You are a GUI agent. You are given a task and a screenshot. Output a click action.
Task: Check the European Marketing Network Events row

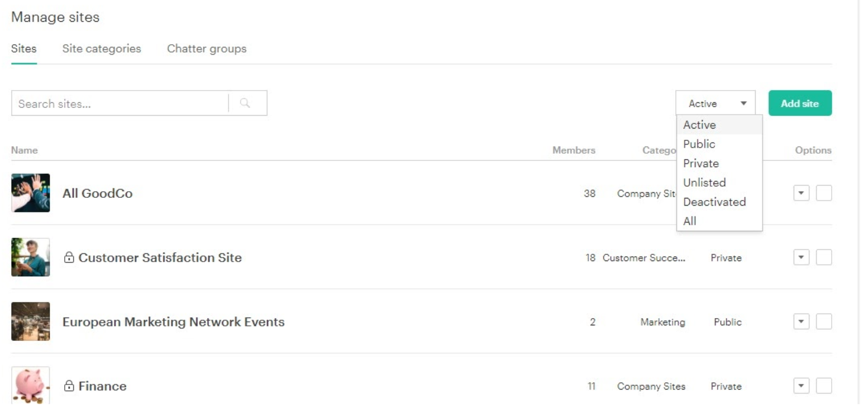[823, 321]
